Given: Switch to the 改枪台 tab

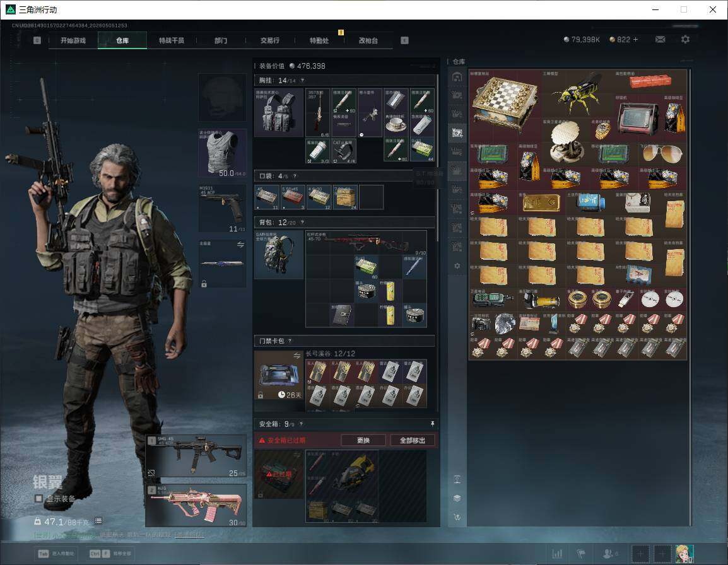Looking at the screenshot, I should click(368, 40).
